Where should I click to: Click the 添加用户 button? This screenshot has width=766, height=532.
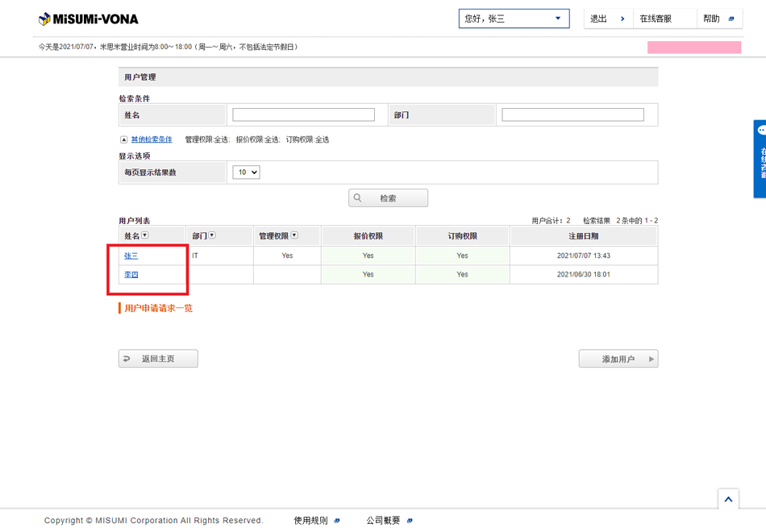point(618,359)
